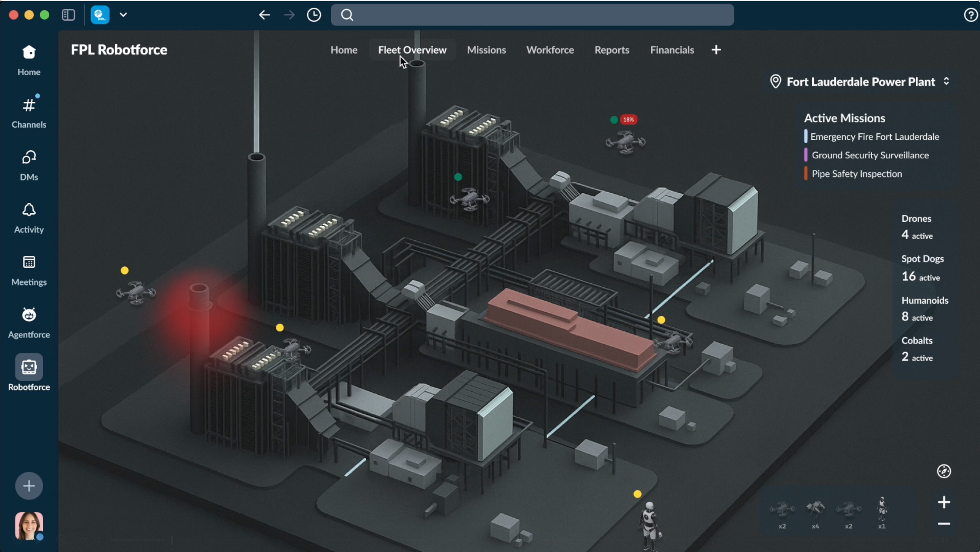This screenshot has width=980, height=552.
Task: Open the Fort Lauderdale Power Plant location selector
Action: click(x=860, y=82)
